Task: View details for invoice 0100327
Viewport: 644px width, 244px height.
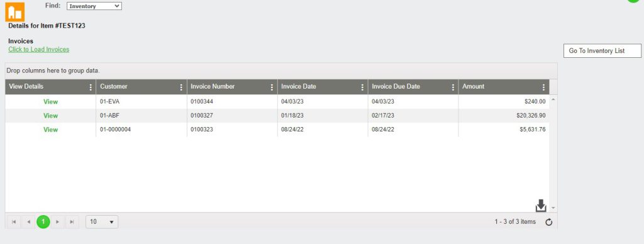Action: [x=50, y=116]
